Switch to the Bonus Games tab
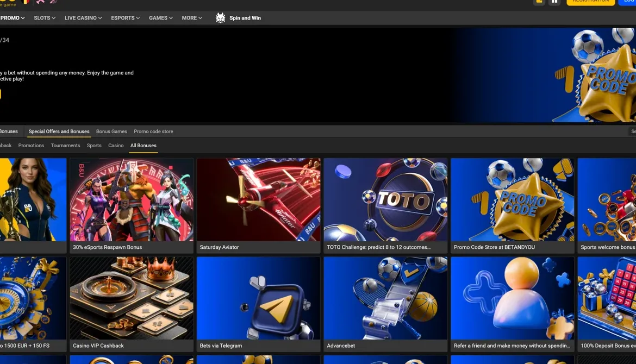Image resolution: width=636 pixels, height=364 pixels. coord(111,131)
